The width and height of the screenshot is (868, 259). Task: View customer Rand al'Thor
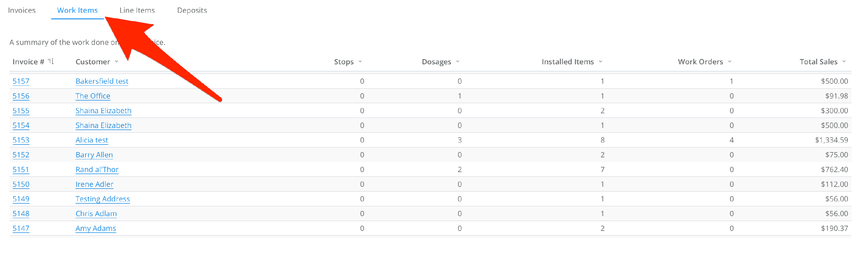[x=97, y=170]
